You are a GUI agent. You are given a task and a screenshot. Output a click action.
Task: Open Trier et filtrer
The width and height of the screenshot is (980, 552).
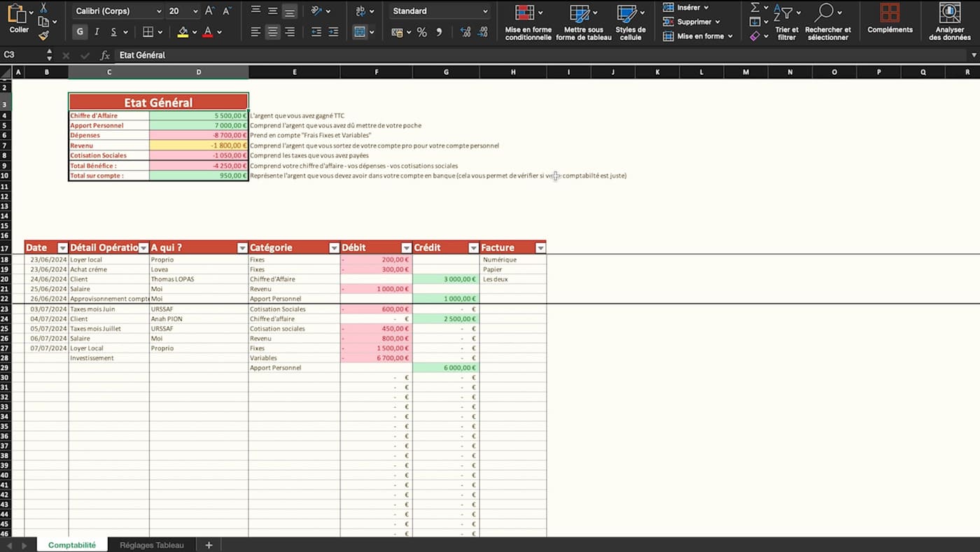(787, 22)
